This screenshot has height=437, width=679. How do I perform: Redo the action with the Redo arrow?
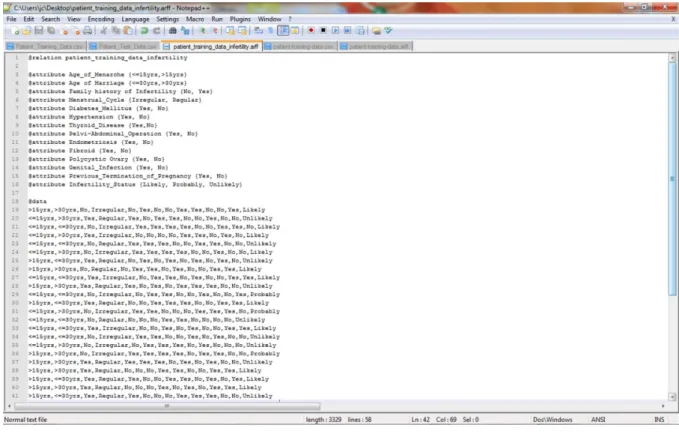click(157, 31)
